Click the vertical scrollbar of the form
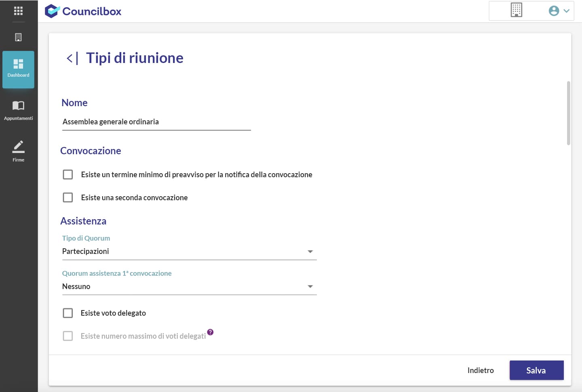582x392 pixels. 568,113
